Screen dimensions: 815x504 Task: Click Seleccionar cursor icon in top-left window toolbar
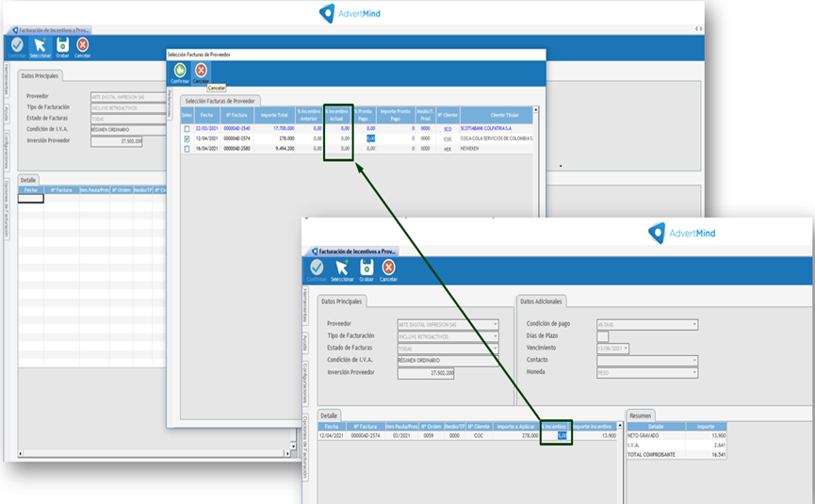(x=40, y=45)
